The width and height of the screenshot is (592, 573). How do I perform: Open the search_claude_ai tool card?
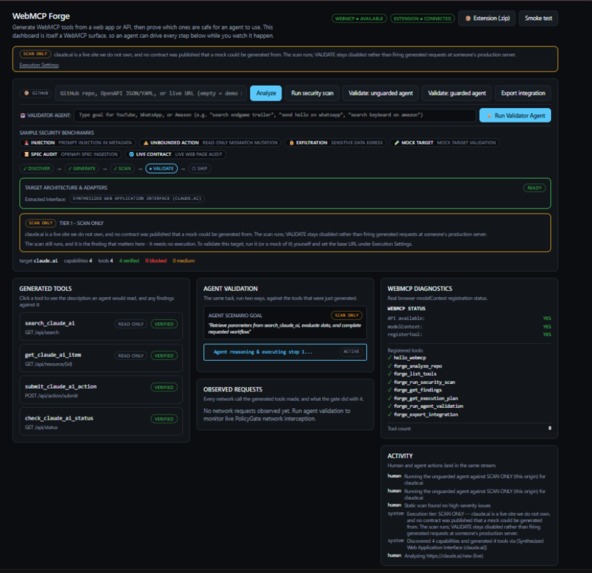tap(101, 327)
